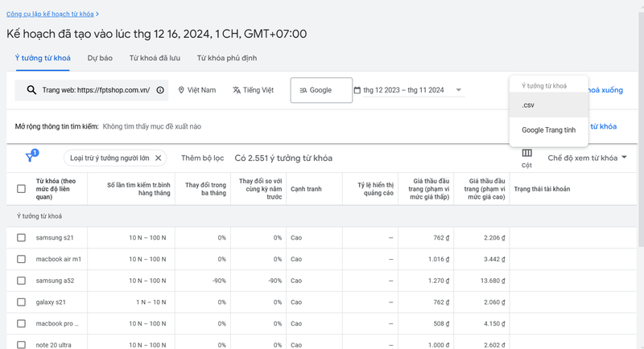
Task: Open Từ khoá đã lưu tab
Action: coord(155,58)
